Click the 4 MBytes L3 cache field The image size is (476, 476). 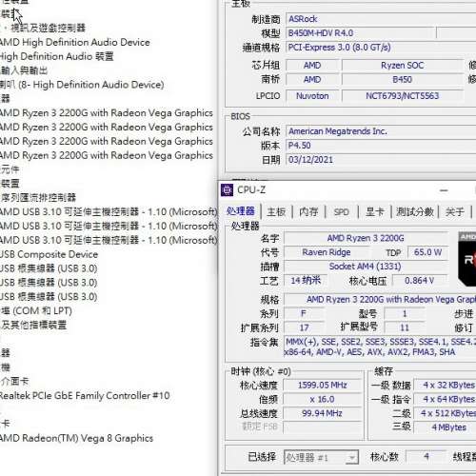(x=445, y=427)
